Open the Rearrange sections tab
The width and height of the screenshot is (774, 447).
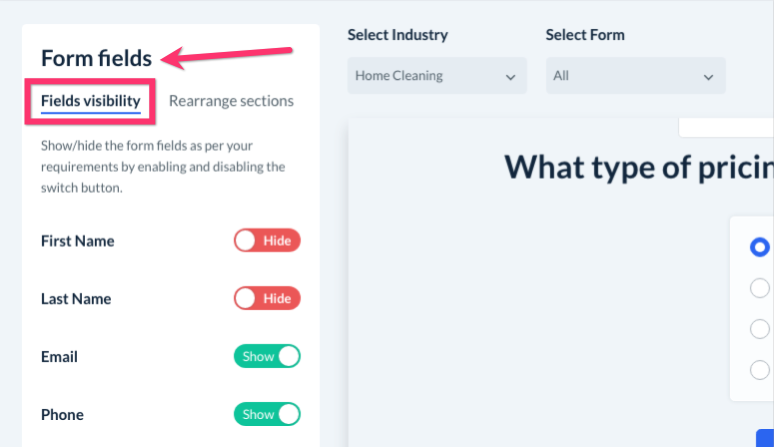(231, 101)
